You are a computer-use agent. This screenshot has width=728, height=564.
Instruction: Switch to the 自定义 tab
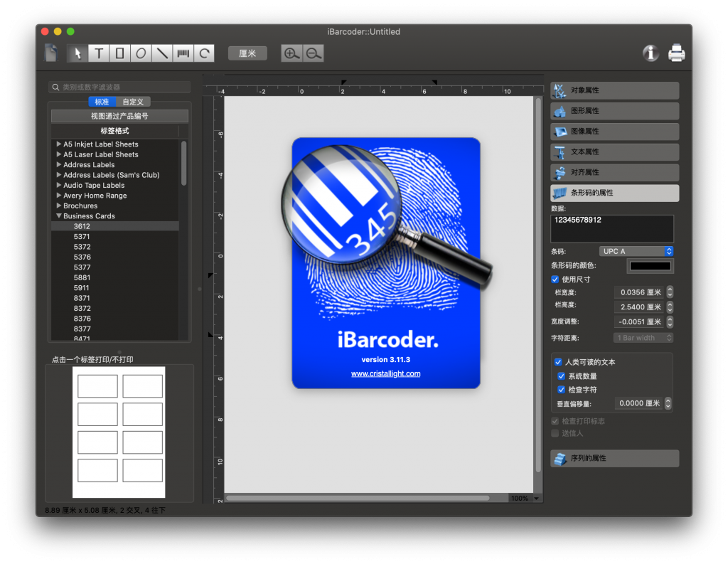[133, 102]
